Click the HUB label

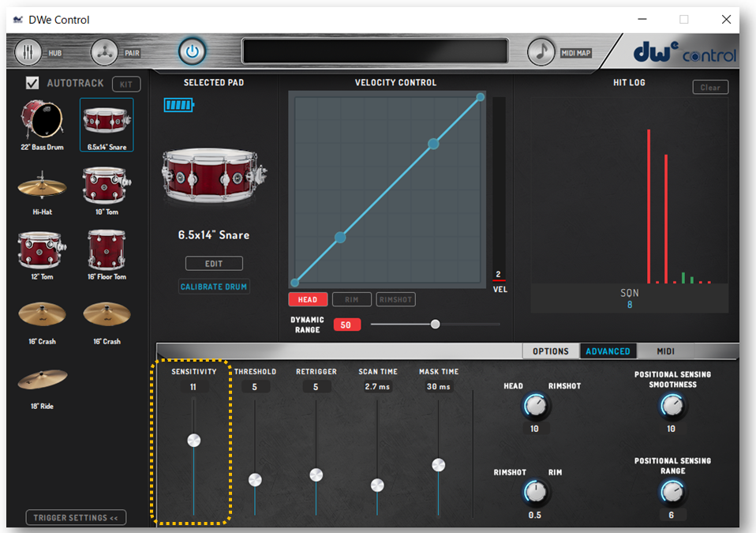point(55,53)
